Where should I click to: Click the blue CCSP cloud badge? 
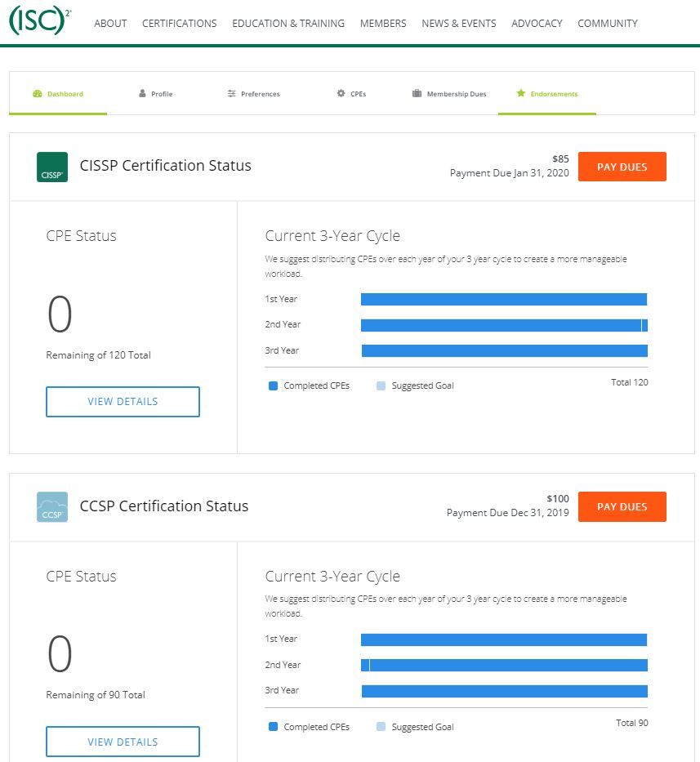[x=52, y=506]
